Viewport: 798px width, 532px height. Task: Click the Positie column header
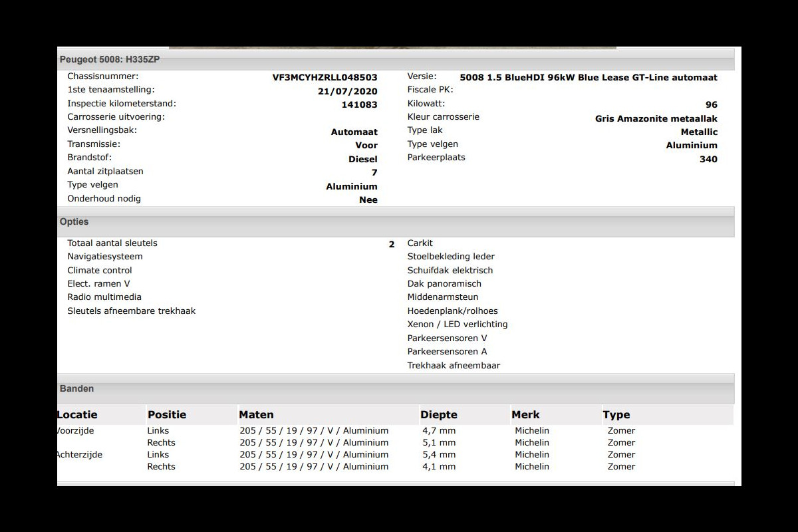point(167,414)
